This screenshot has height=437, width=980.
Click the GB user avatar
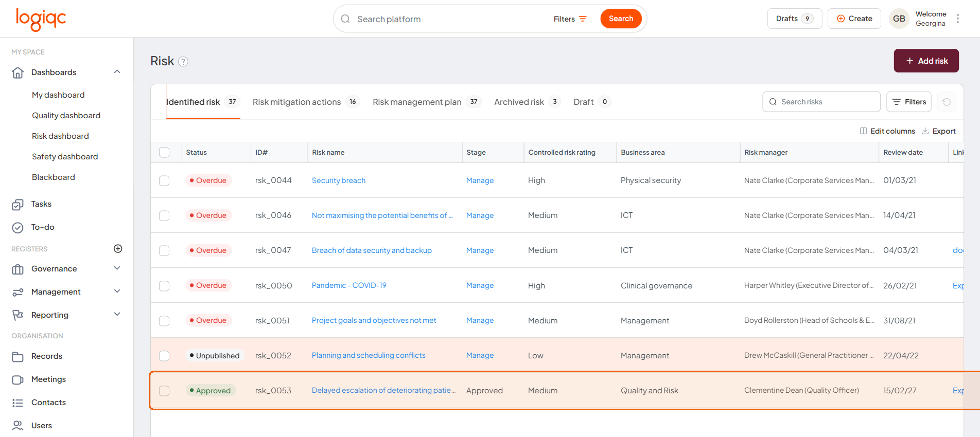point(899,19)
